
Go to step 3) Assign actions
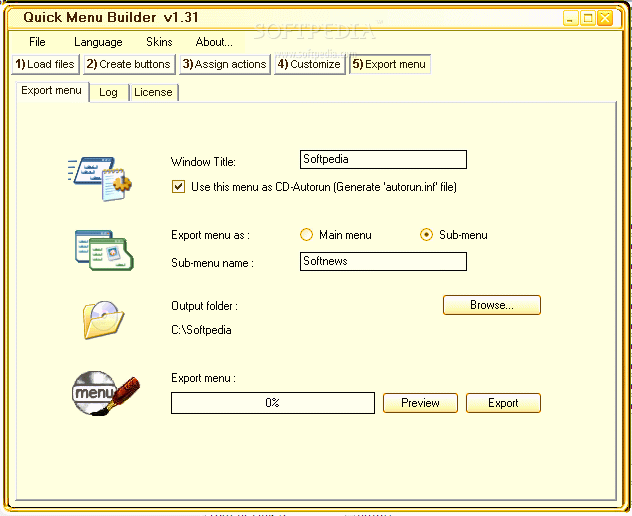(x=225, y=64)
